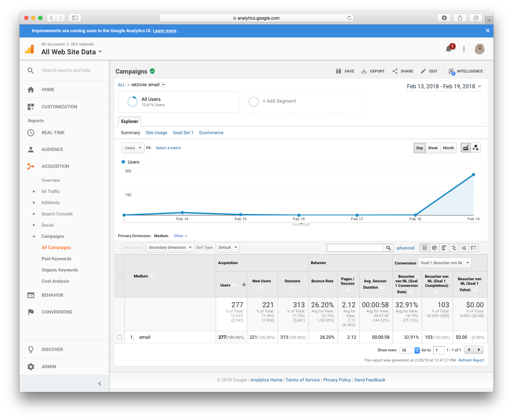Expand the Social tree item

click(34, 225)
